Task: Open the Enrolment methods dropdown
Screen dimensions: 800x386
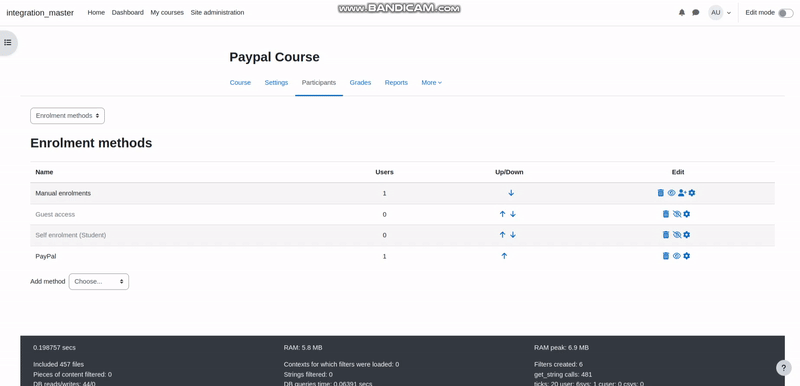Action: point(67,116)
